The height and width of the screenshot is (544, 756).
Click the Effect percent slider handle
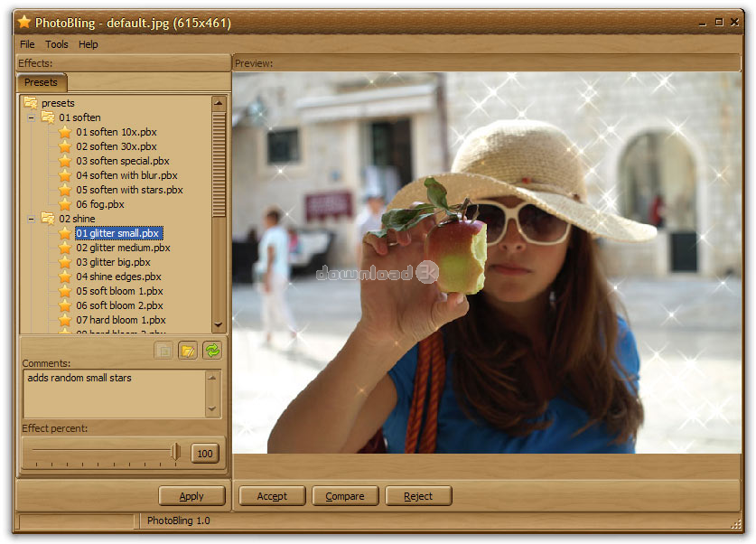pyautogui.click(x=175, y=452)
